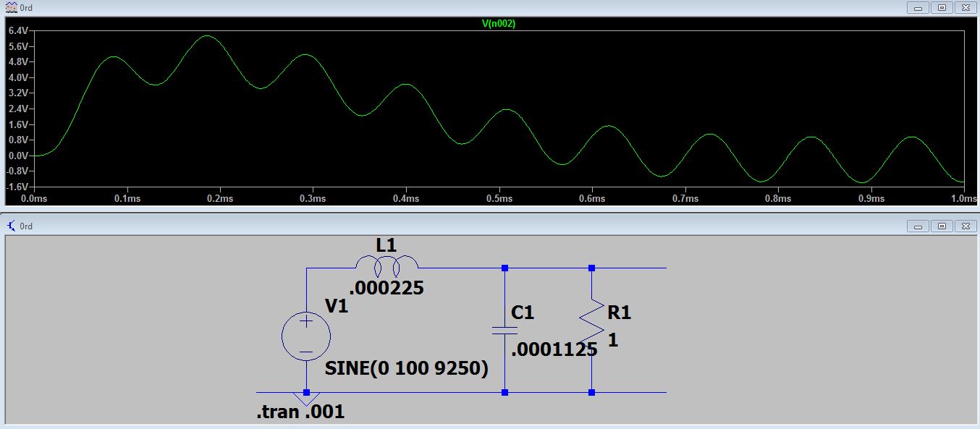Click the .tran .001 simulation directive
This screenshot has width=980, height=429.
click(x=300, y=412)
